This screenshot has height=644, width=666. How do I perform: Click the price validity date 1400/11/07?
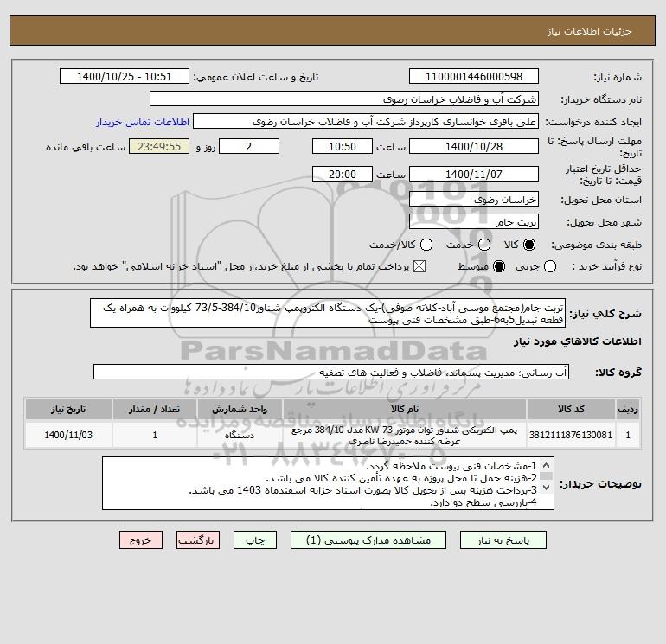click(x=474, y=174)
